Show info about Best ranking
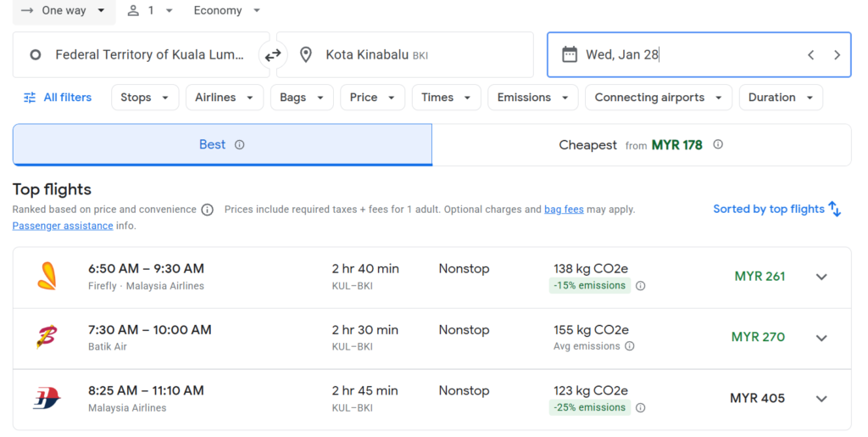868x437 pixels. click(x=240, y=145)
